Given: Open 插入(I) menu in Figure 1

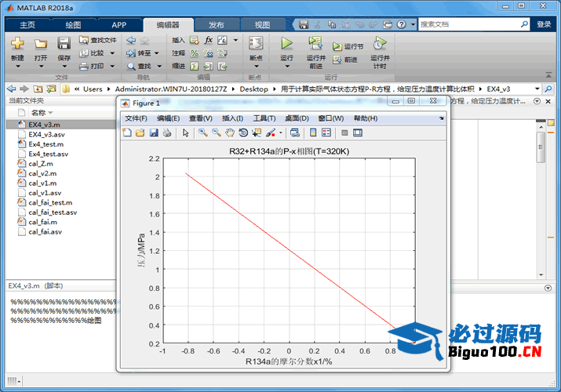Looking at the screenshot, I should (x=232, y=118).
